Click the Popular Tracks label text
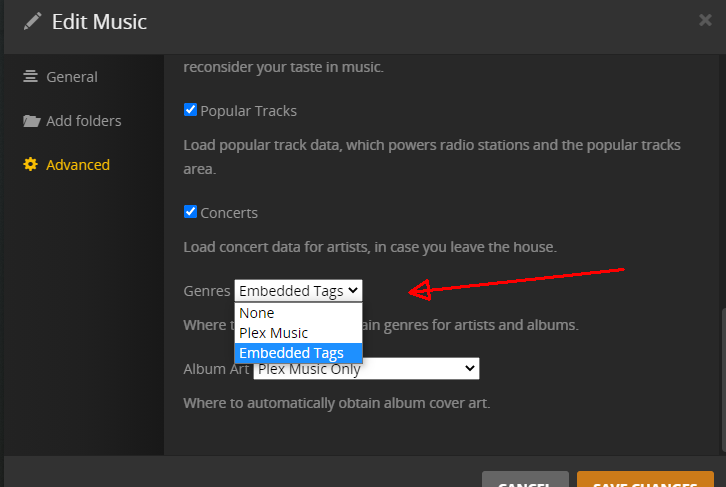726x487 pixels. 248,111
